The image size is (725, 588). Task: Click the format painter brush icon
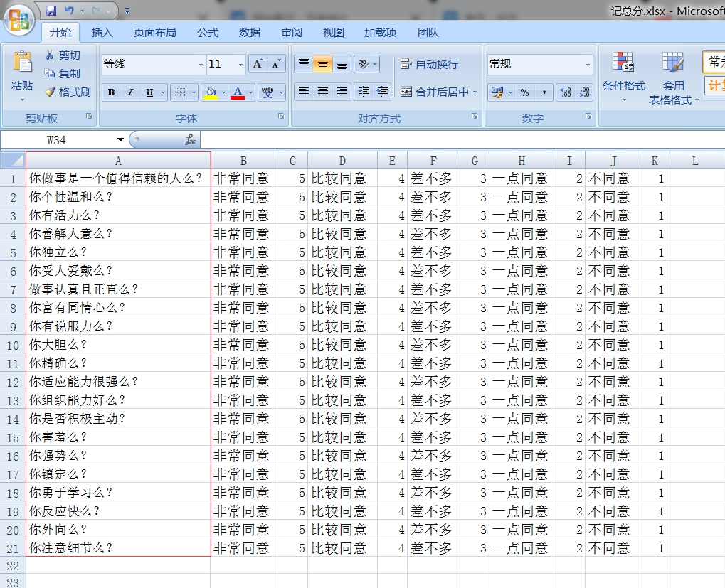(x=50, y=92)
